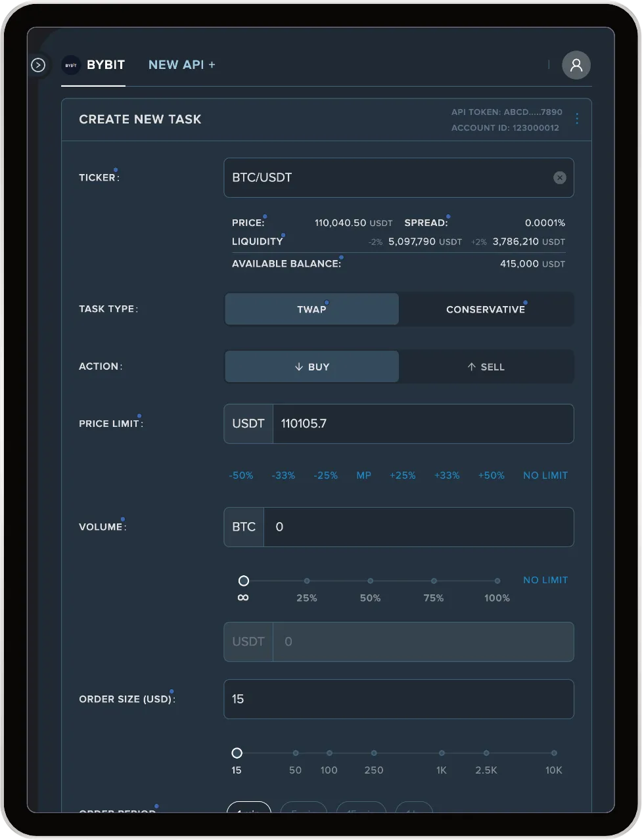The height and width of the screenshot is (840, 642).
Task: Open the NEW API + tab
Action: pos(182,65)
